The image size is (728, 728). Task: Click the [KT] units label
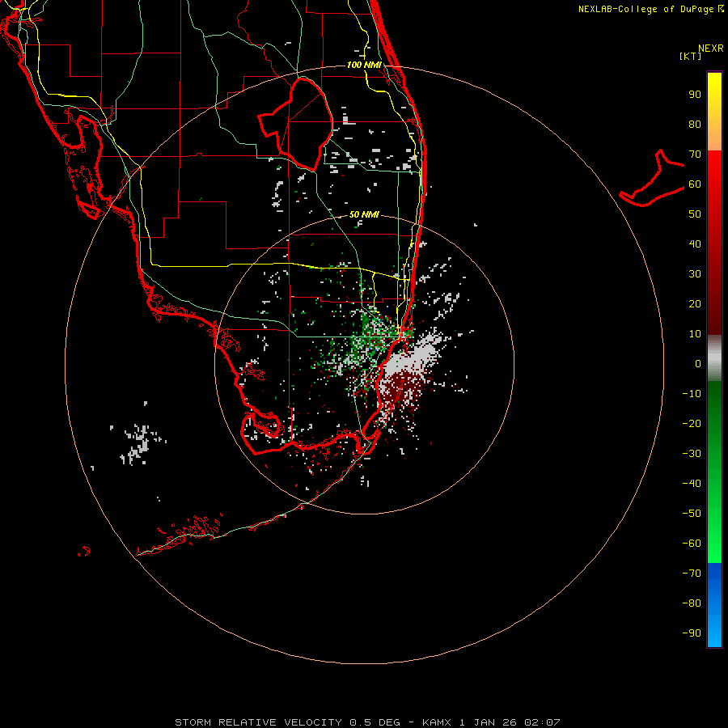click(691, 56)
